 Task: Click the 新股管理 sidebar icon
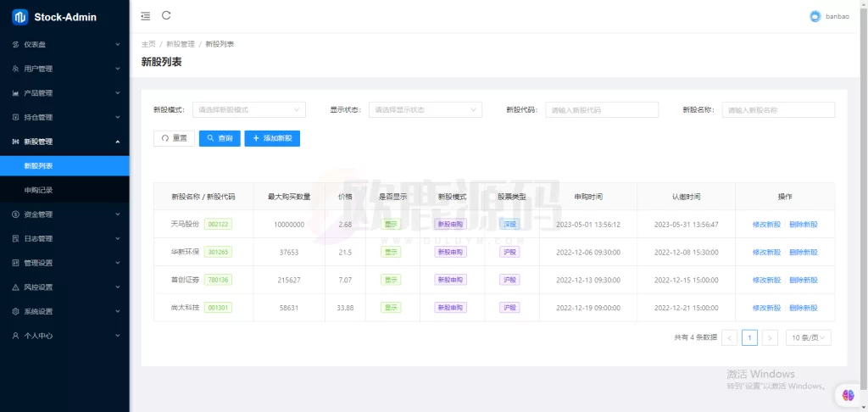click(x=15, y=142)
